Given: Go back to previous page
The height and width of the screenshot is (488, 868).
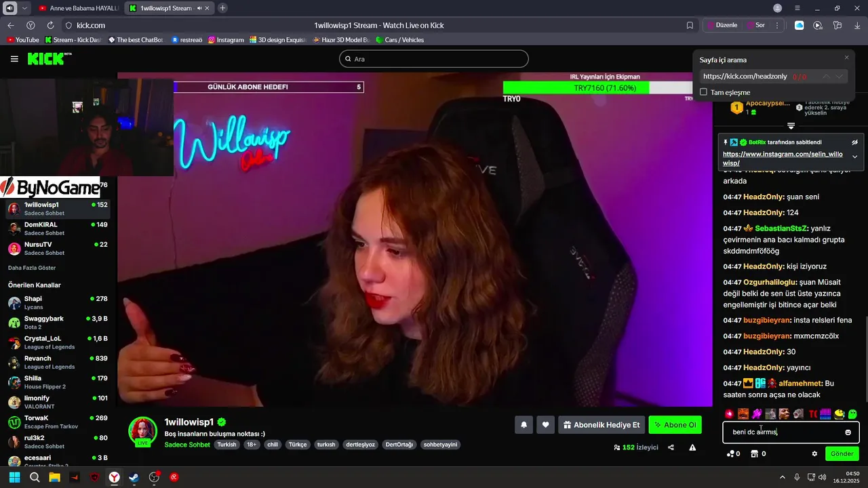Looking at the screenshot, I should coord(10,25).
